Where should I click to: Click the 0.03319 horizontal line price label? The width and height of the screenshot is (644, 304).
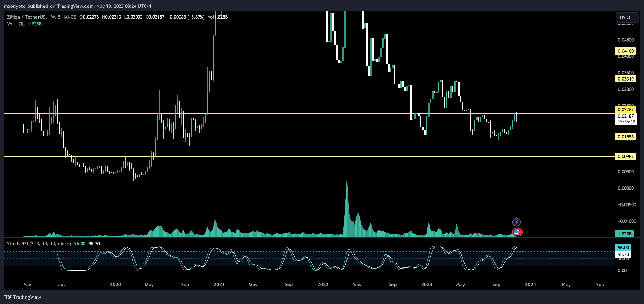[625, 79]
